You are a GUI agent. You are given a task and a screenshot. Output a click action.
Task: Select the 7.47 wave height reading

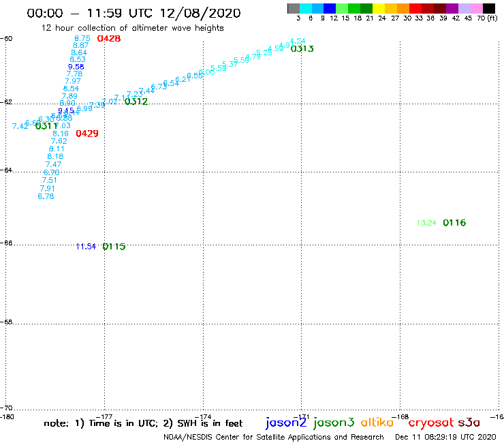[53, 164]
